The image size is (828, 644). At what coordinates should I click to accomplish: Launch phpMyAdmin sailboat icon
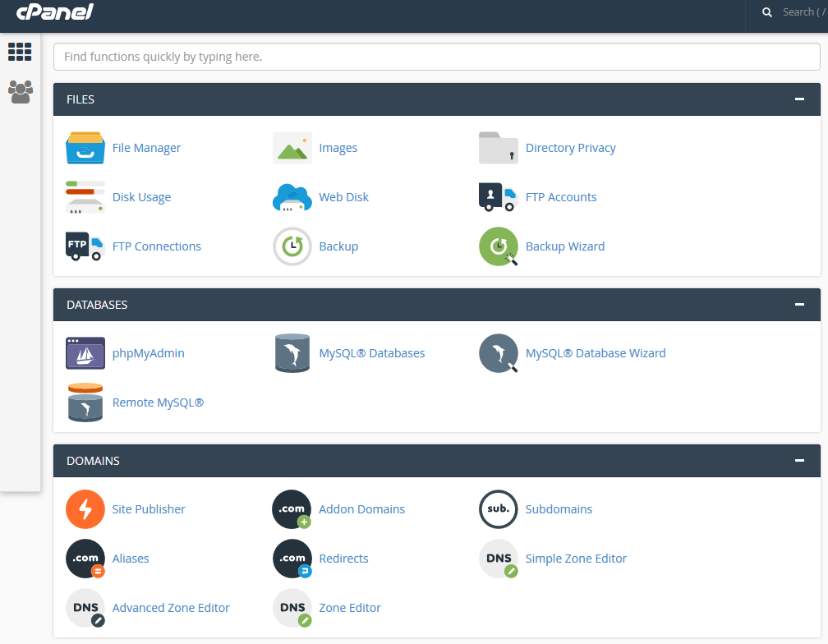85,353
